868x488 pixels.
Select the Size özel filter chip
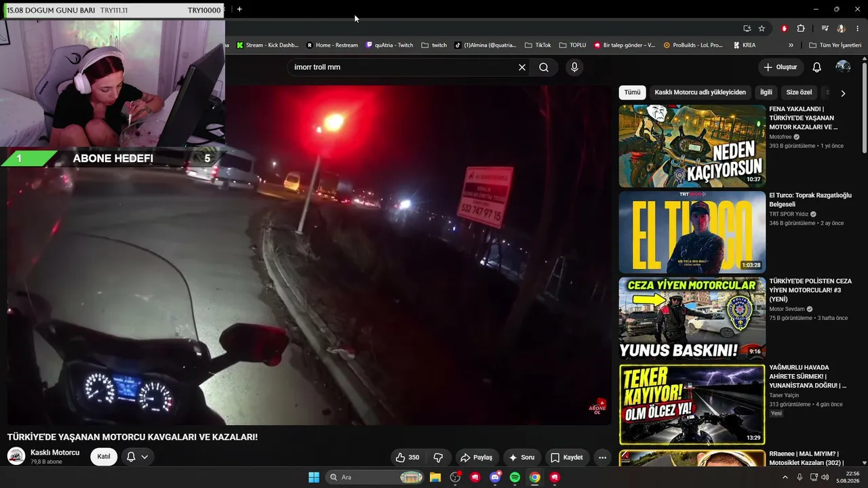coord(799,92)
